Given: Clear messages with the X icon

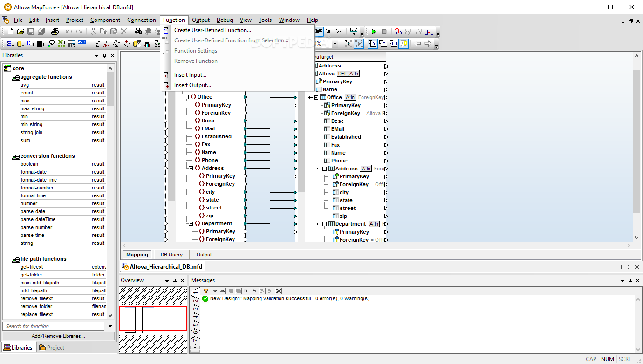Looking at the screenshot, I should (279, 291).
